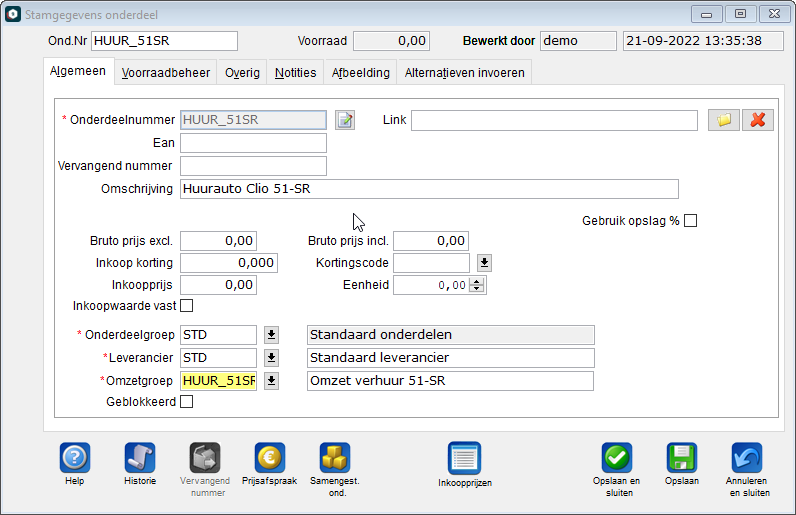Toggle the Gebruik opslag % checkbox
Viewport: 796px width, 515px height.
690,221
